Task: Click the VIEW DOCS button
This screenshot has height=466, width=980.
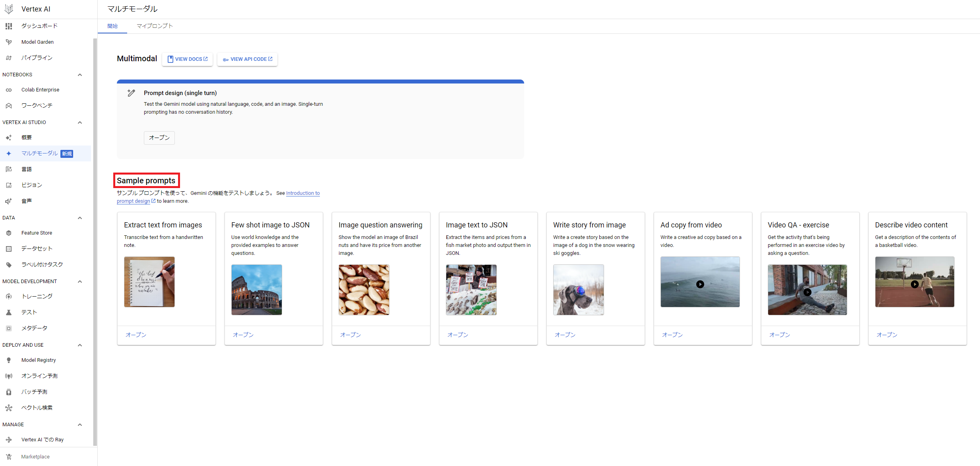Action: click(x=188, y=59)
